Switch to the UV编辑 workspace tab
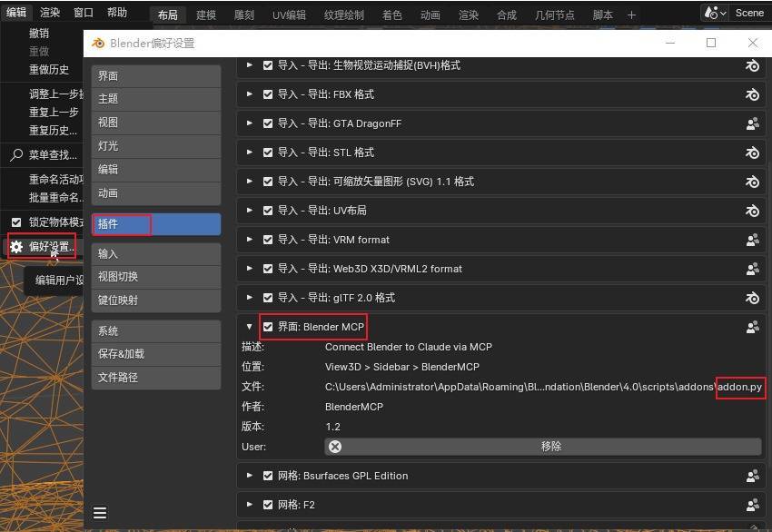The image size is (772, 532). pos(289,15)
